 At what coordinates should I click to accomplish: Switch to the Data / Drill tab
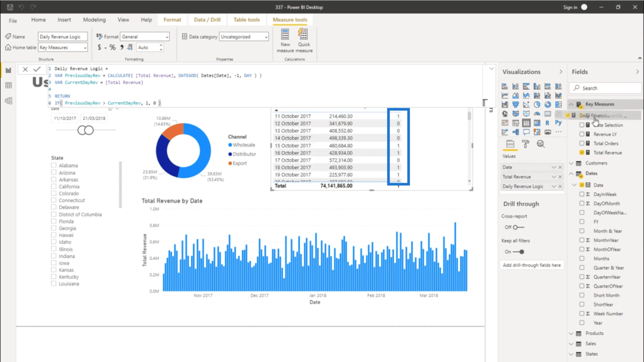[x=207, y=20]
